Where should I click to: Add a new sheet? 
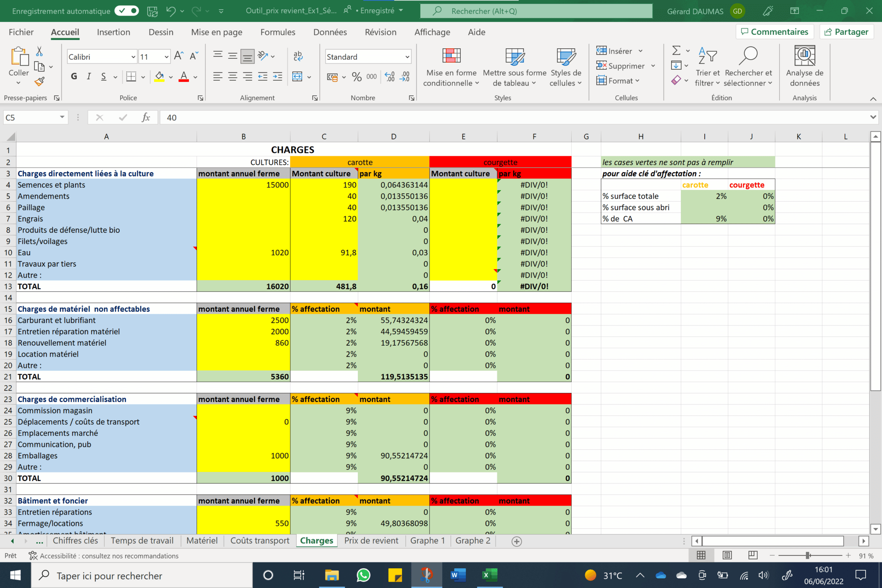pos(517,541)
